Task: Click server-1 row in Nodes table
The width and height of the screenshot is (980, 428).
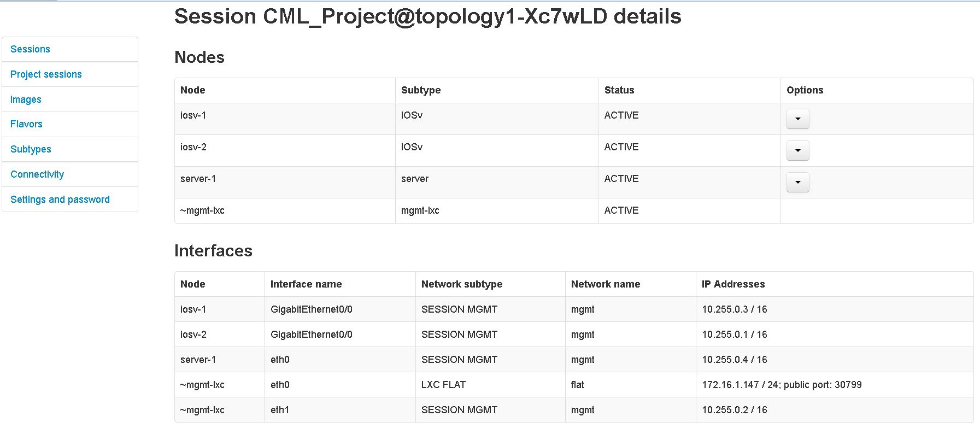Action: (x=198, y=179)
